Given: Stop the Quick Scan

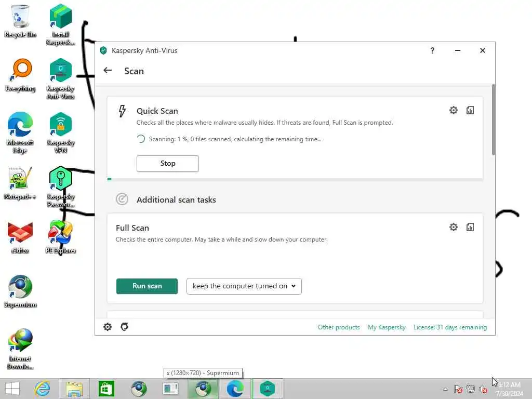Looking at the screenshot, I should pos(168,164).
